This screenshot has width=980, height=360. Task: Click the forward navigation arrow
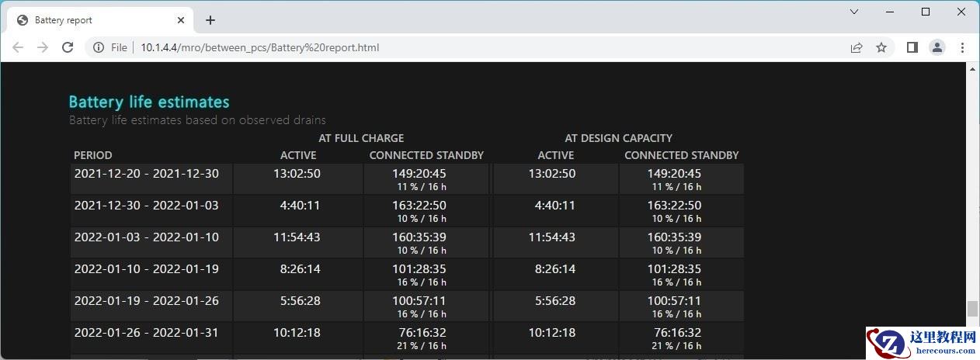(43, 47)
